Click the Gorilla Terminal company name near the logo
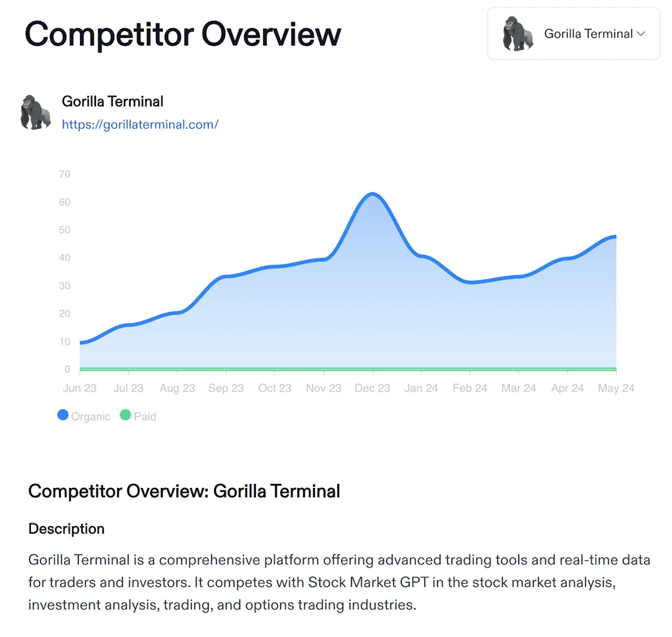The width and height of the screenshot is (672, 637). [x=112, y=101]
